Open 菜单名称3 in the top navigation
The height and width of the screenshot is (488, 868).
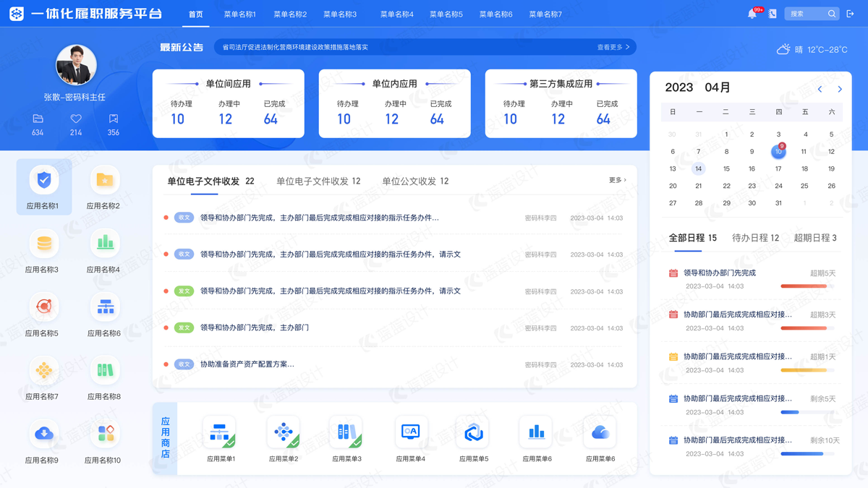pos(340,14)
